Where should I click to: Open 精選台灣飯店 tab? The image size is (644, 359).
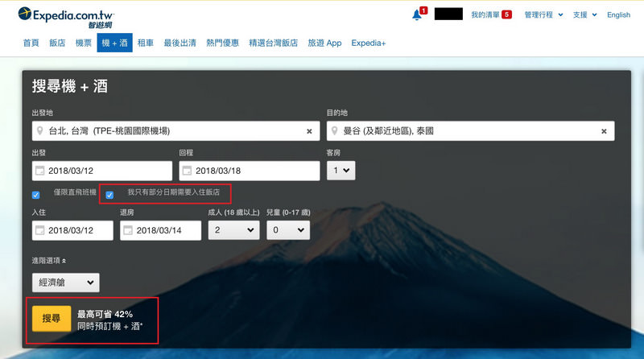273,43
